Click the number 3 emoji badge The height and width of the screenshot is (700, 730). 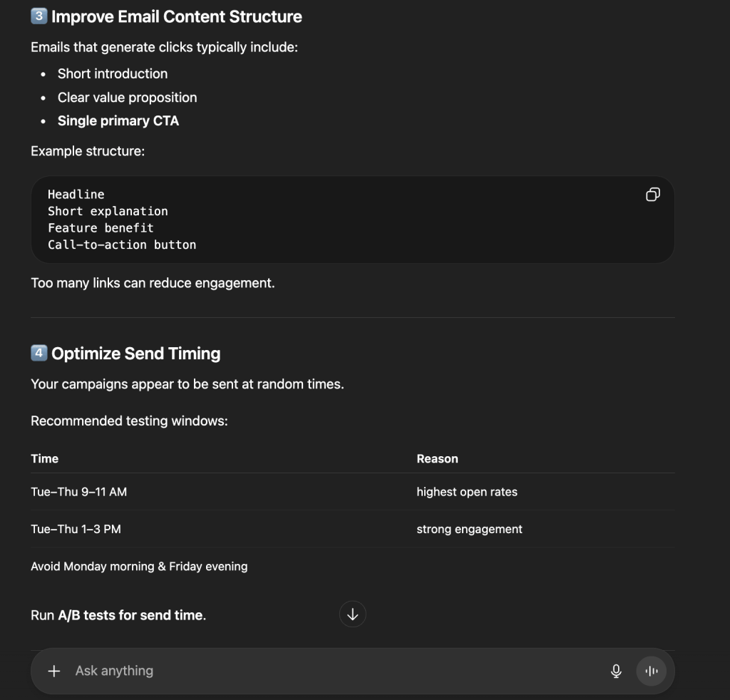[39, 16]
